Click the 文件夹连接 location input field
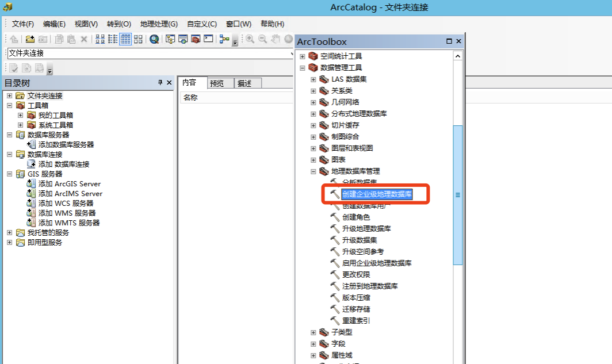The height and width of the screenshot is (364, 612). point(150,53)
